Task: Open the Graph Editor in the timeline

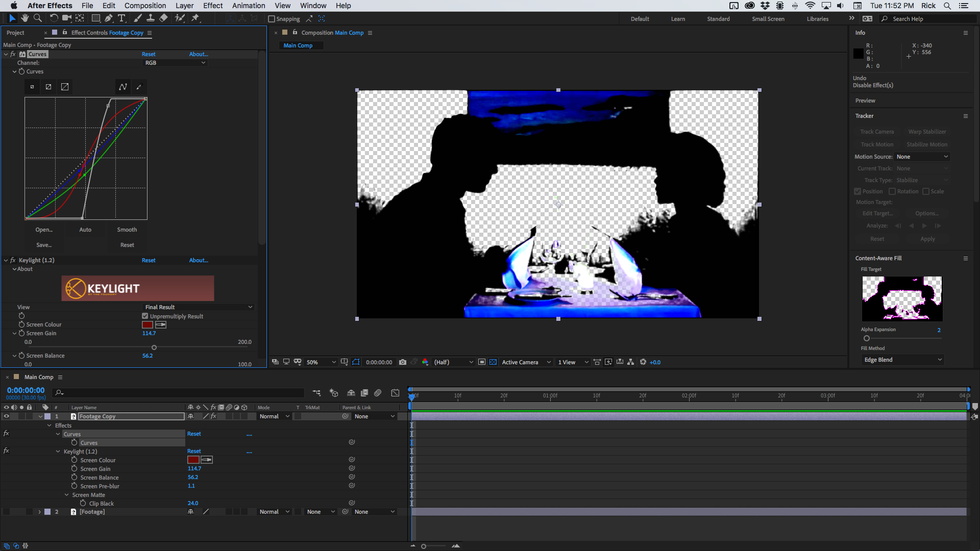Action: 396,393
